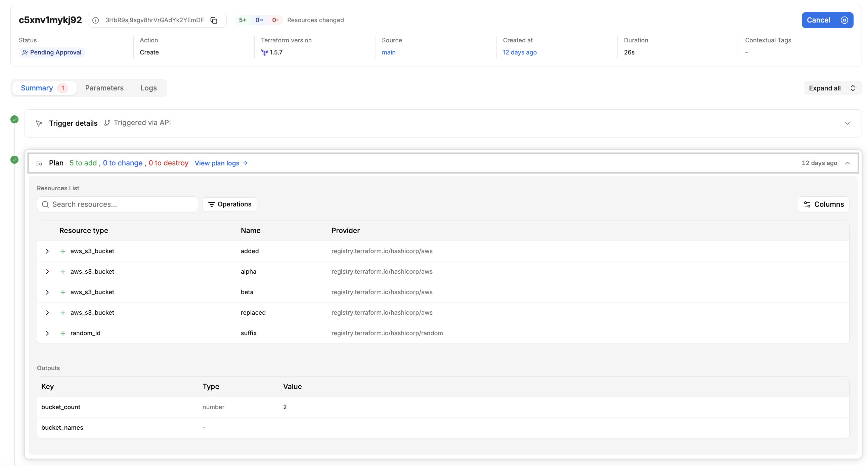Expand the Trigger details section chevron
This screenshot has height=466, width=868.
point(847,123)
